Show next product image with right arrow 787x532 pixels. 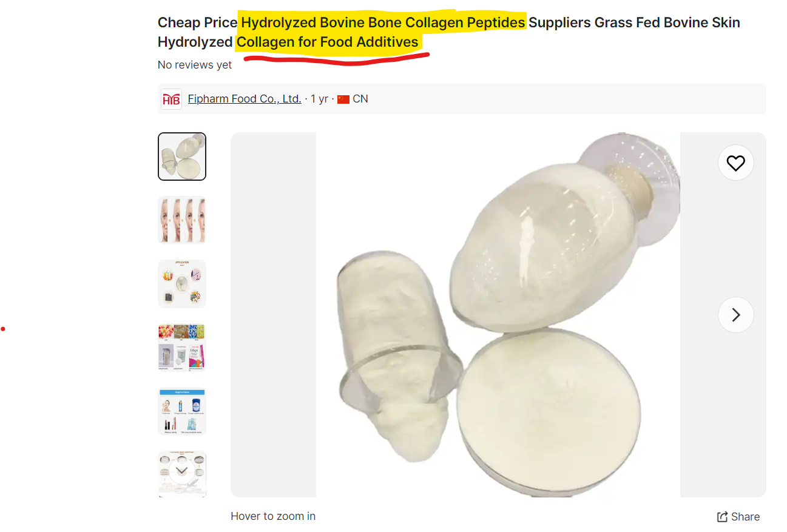(x=735, y=315)
